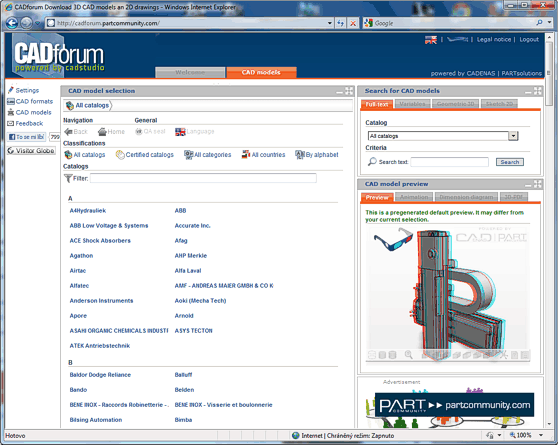Click the zoom magnifier icon in preview toolbar
Screen dimensions: 558x445
[x=409, y=355]
